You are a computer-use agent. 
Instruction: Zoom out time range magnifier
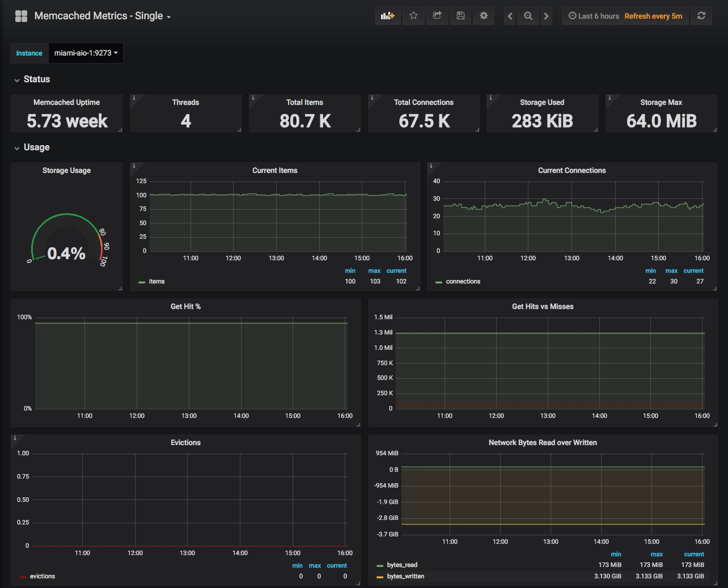(528, 16)
